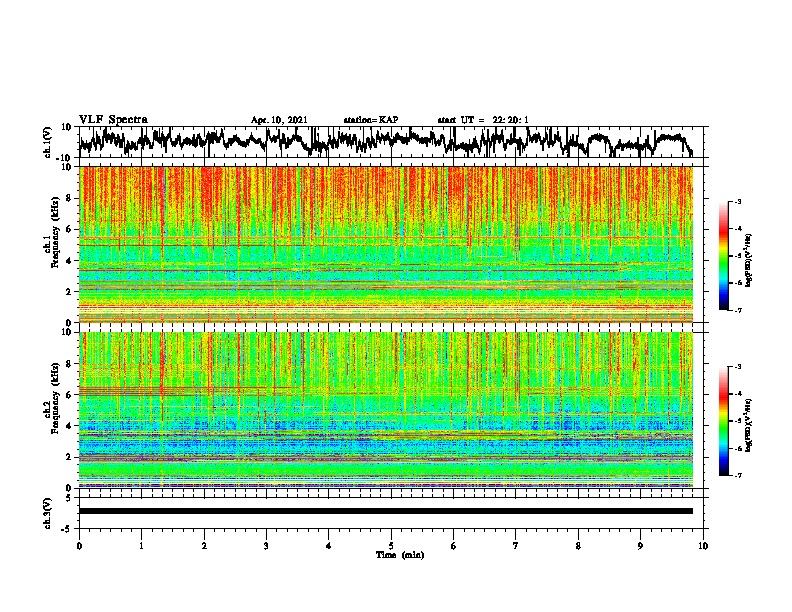Click the "VLF Spectra" plot title
This screenshot has height=612, width=792.
[x=113, y=120]
